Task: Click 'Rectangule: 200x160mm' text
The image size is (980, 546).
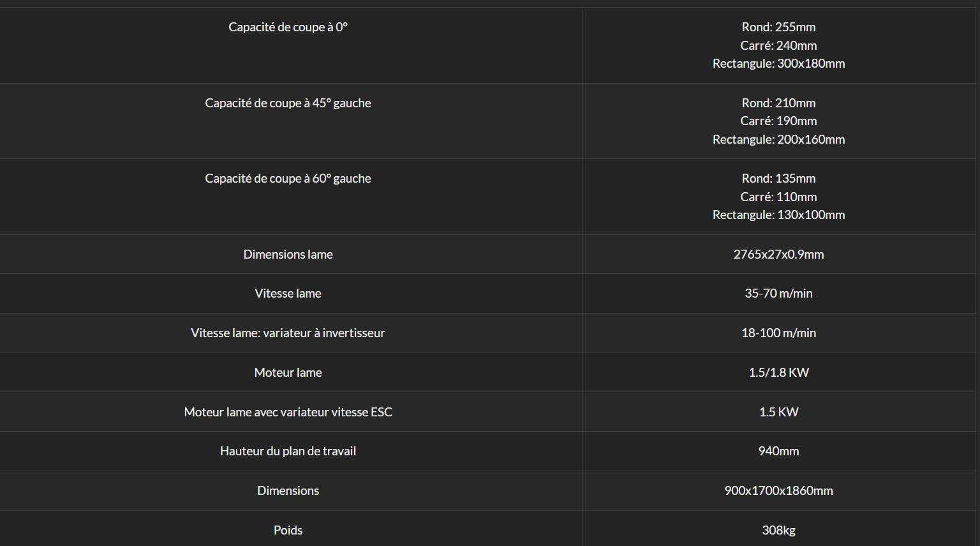Action: [778, 140]
